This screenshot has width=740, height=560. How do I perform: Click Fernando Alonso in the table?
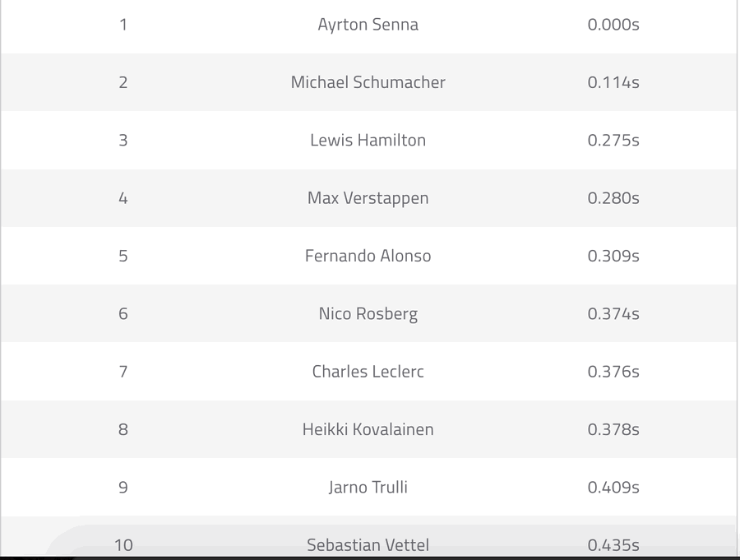point(368,256)
